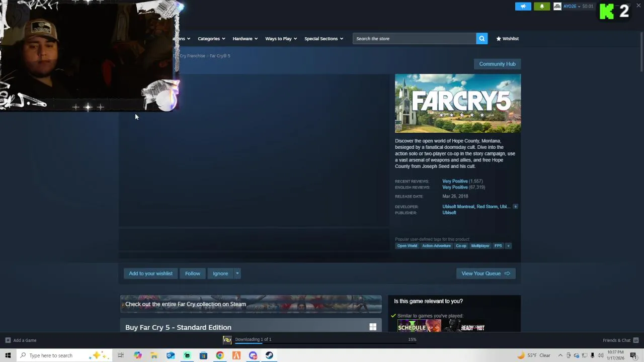Image resolution: width=644 pixels, height=362 pixels.
Task: Open the Windows Start menu
Action: 8,355
